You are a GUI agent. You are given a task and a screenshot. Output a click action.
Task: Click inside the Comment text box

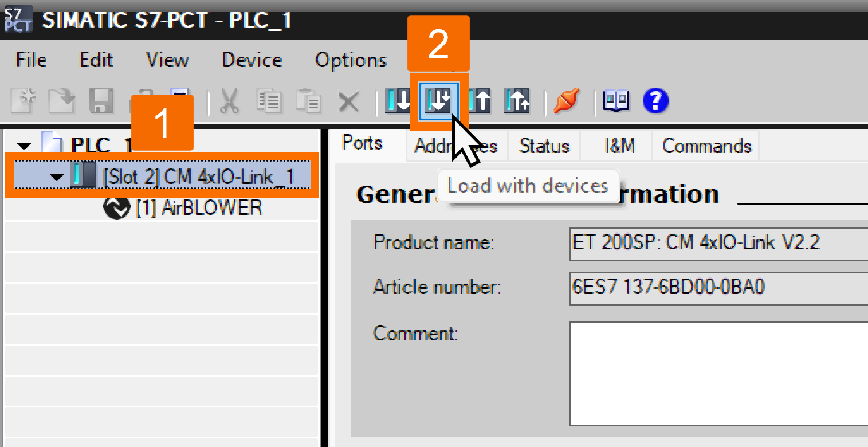[x=718, y=374]
